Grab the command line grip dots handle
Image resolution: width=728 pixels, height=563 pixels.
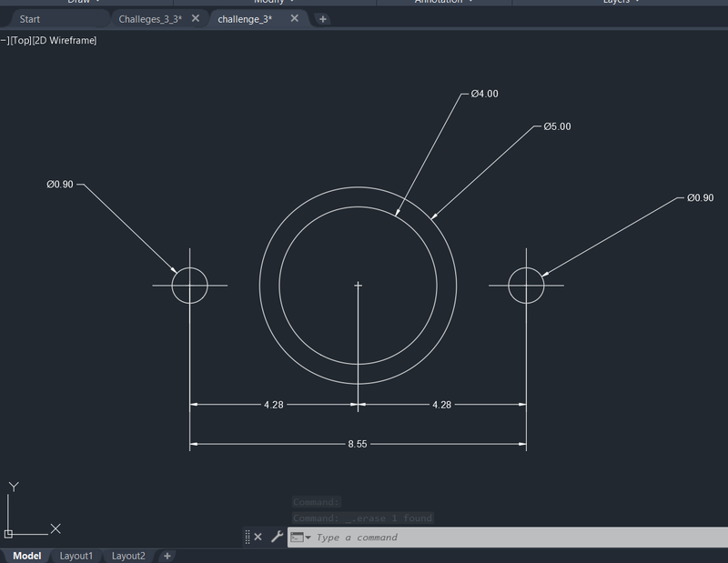coord(246,536)
